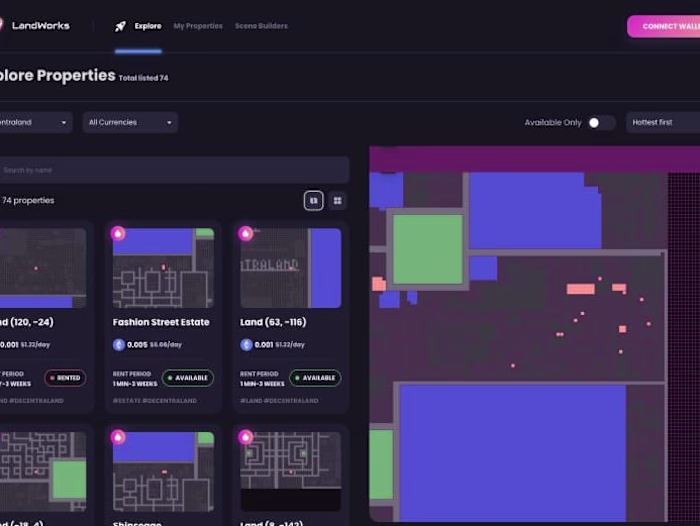Open the Land (120, -24) card thumbnail
700x526 pixels.
coord(43,268)
